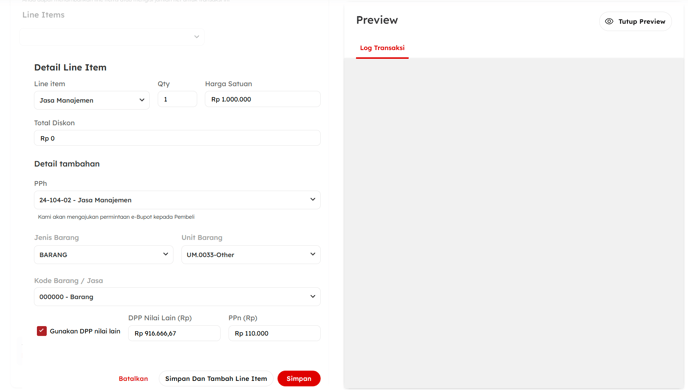Focus the Qty input field
The width and height of the screenshot is (688, 390).
point(177,99)
